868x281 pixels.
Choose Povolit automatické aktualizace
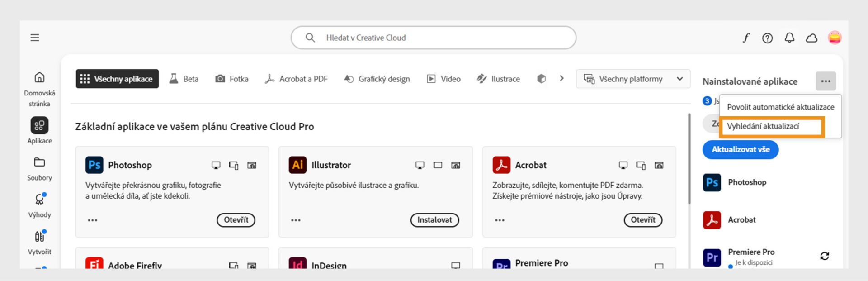(x=780, y=107)
